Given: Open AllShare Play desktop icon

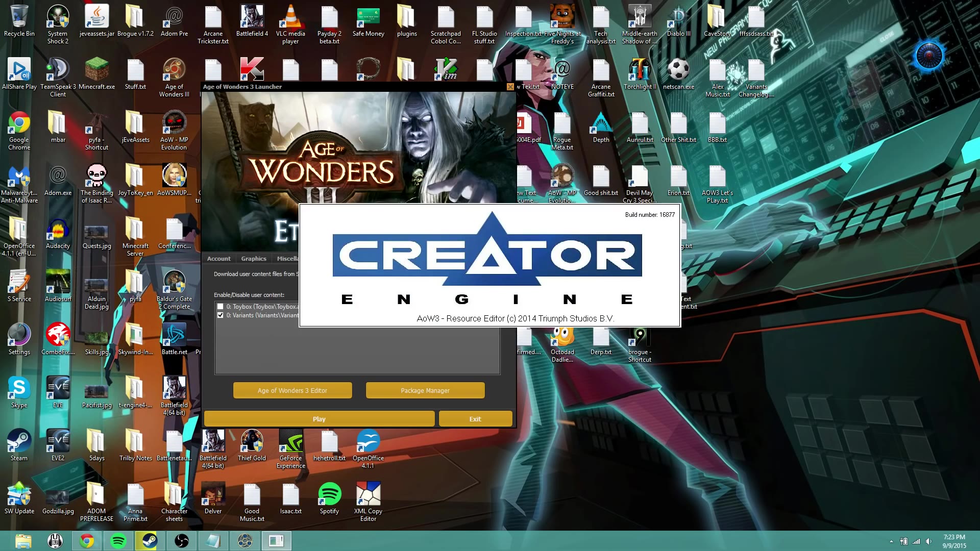Looking at the screenshot, I should click(x=19, y=74).
